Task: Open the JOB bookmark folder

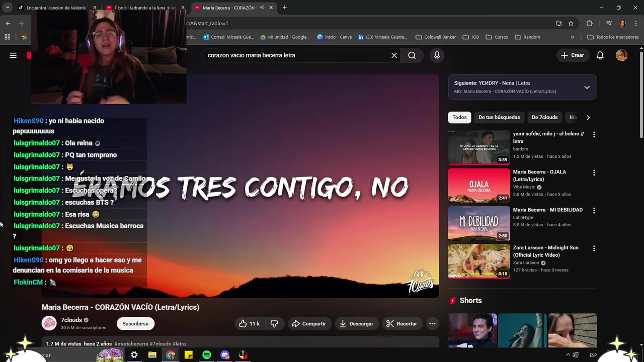Action: (470, 37)
